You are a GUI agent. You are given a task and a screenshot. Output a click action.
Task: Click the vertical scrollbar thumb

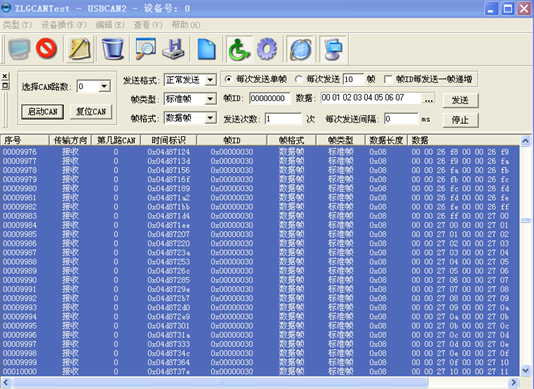(x=525, y=220)
